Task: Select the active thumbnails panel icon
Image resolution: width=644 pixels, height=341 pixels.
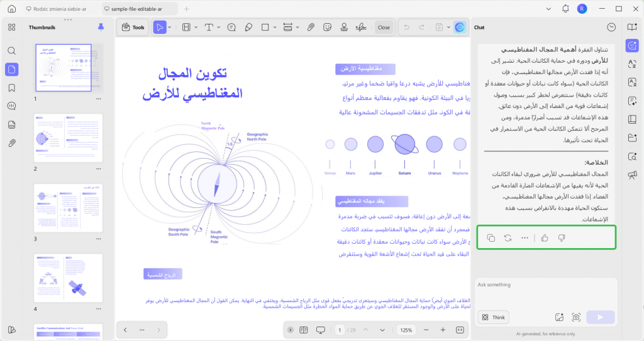Action: pyautogui.click(x=12, y=69)
